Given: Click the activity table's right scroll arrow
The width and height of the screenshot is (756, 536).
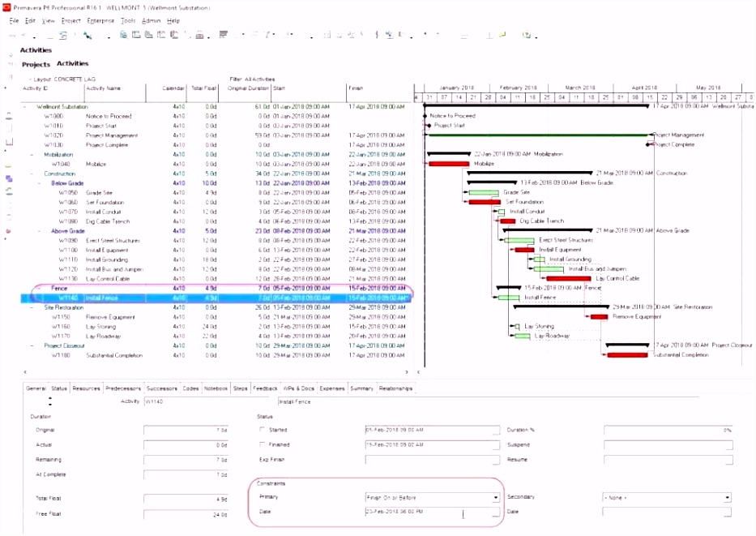Looking at the screenshot, I should click(x=407, y=372).
